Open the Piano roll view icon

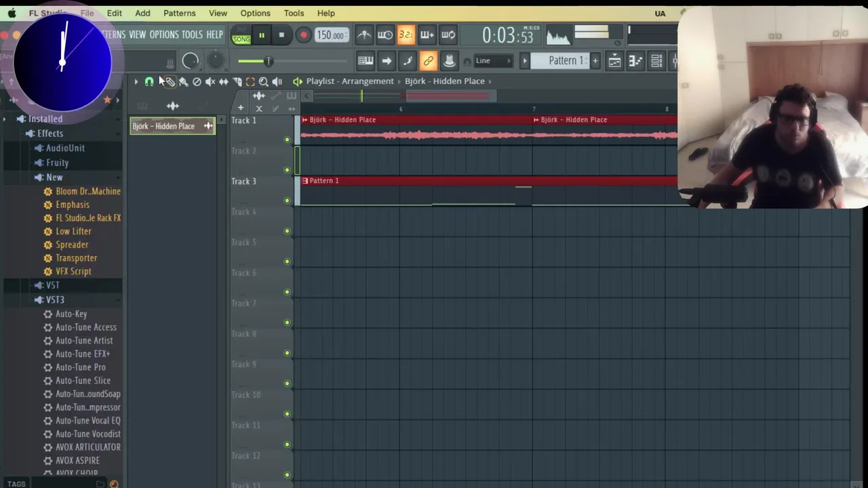635,61
